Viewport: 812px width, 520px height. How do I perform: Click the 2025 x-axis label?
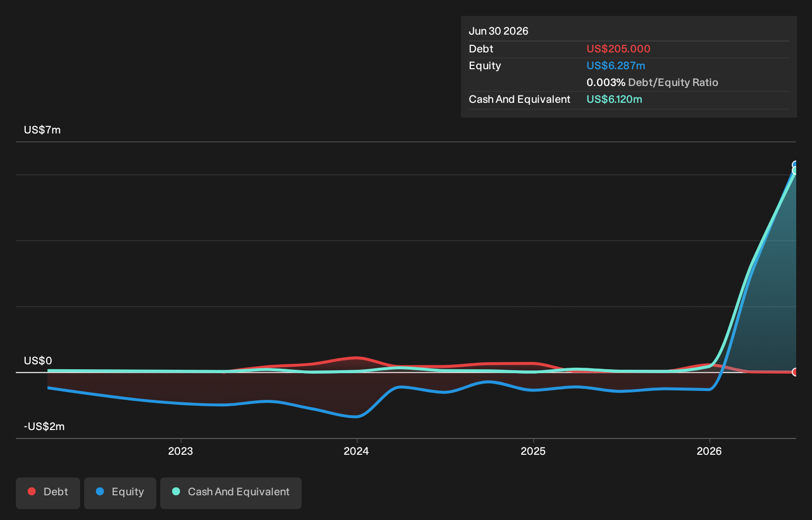[533, 451]
